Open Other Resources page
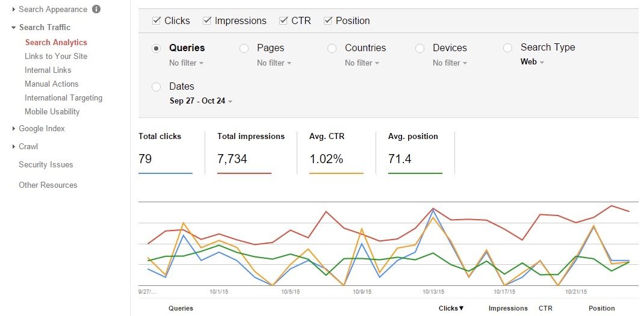This screenshot has height=316, width=644. click(x=48, y=185)
